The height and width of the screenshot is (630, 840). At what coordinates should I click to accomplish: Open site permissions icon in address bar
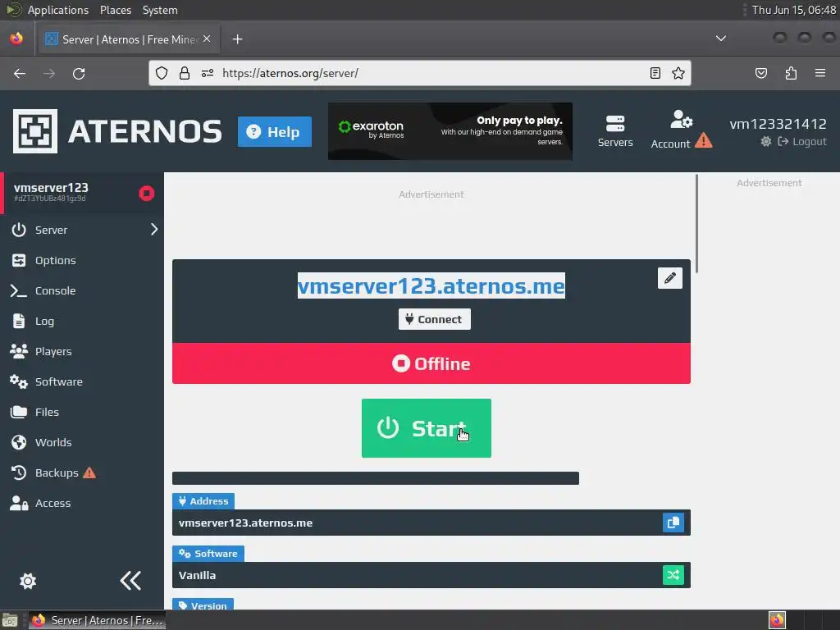pos(208,73)
